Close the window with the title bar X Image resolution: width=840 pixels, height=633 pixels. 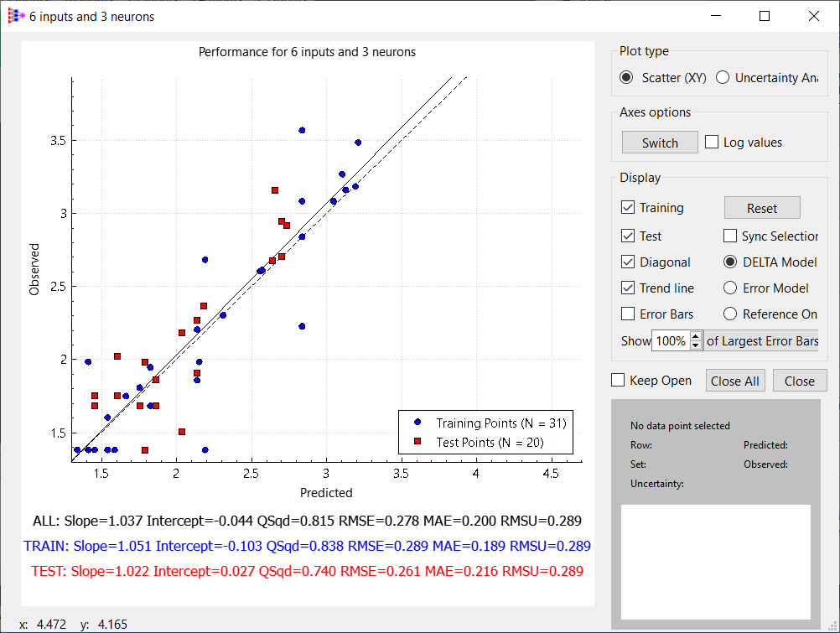(814, 16)
